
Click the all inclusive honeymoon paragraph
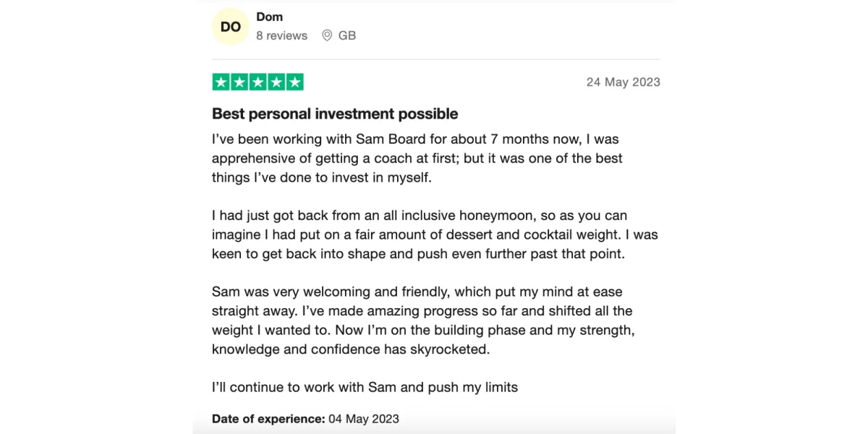(x=435, y=234)
